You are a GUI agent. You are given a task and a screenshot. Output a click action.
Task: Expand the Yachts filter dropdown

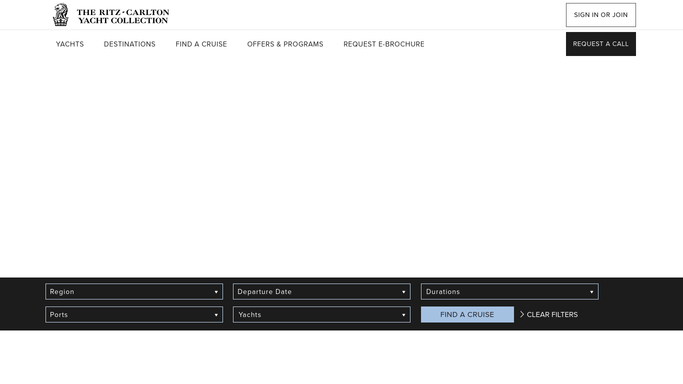[x=322, y=315]
